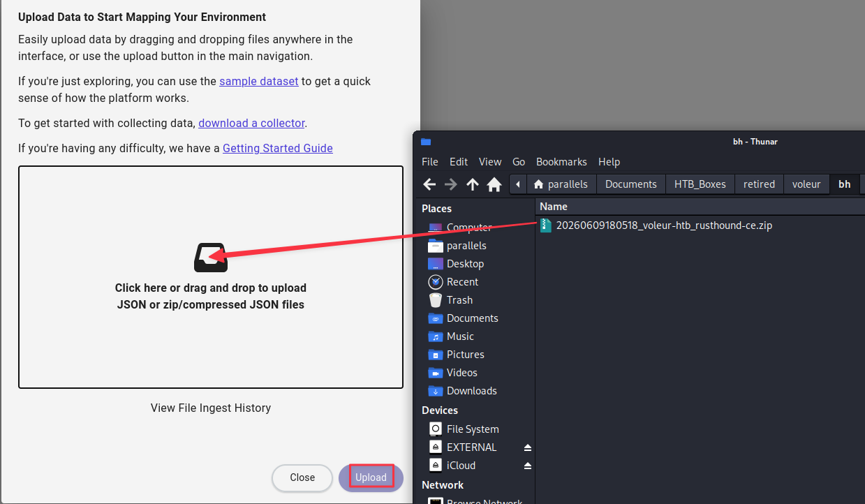Click the Thunar window title bar folder icon

[426, 142]
